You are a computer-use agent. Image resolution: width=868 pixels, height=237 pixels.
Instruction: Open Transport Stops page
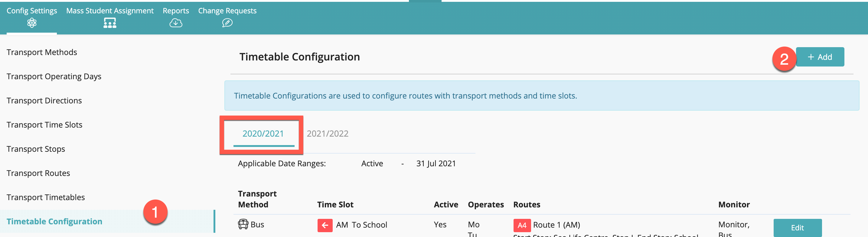(36, 149)
